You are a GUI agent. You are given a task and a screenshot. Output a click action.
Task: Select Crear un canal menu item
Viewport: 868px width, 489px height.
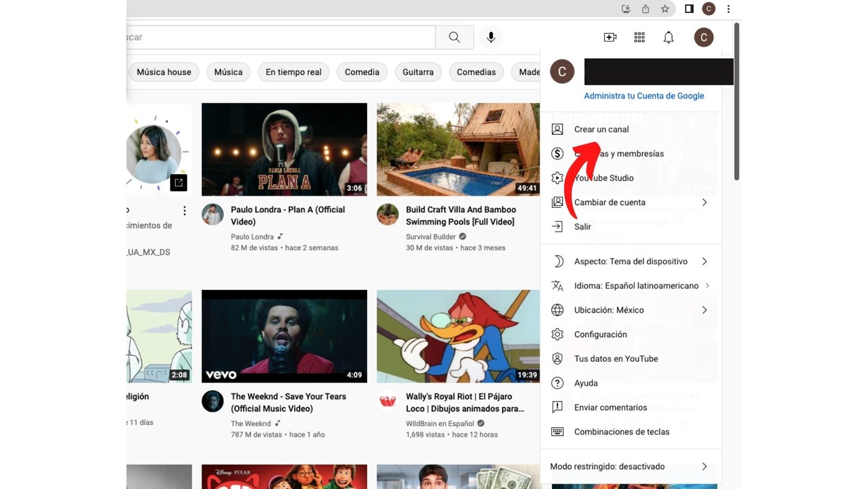pyautogui.click(x=631, y=129)
